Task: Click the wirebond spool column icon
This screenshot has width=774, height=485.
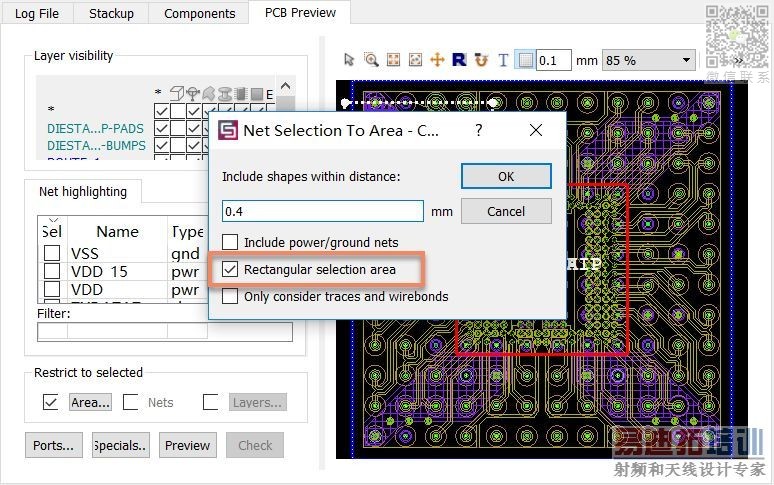Action: pos(225,93)
